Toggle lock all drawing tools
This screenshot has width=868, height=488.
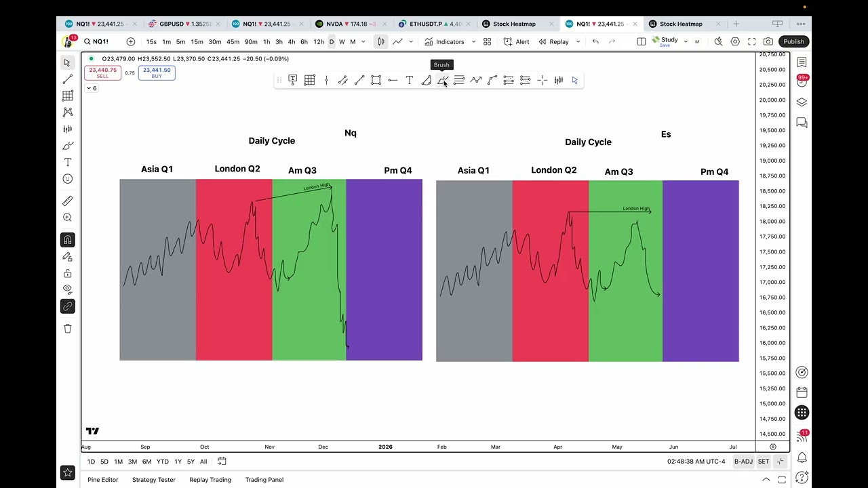67,273
